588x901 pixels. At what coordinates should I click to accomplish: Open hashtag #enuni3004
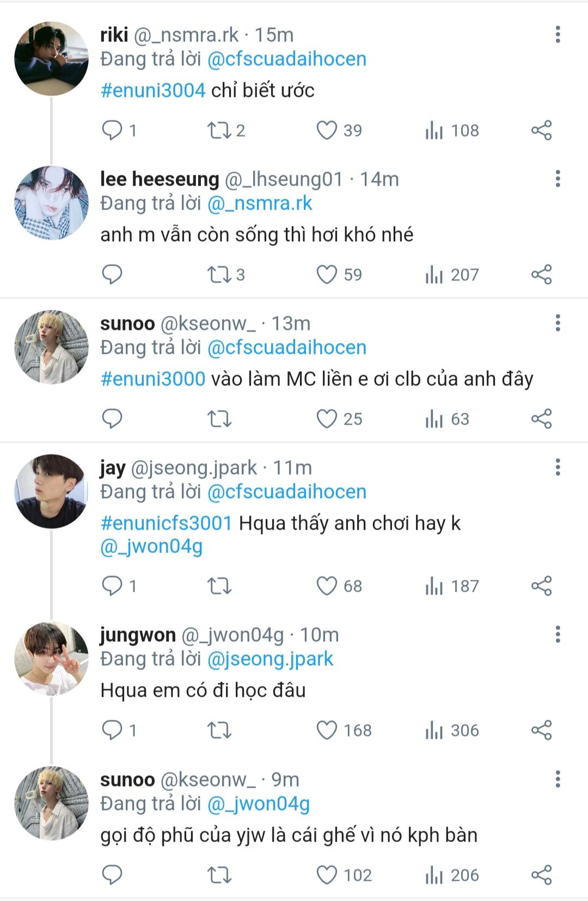pyautogui.click(x=153, y=90)
